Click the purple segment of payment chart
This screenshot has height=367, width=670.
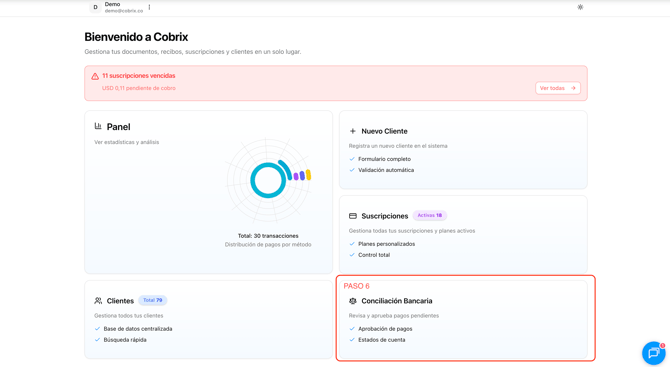click(x=296, y=176)
